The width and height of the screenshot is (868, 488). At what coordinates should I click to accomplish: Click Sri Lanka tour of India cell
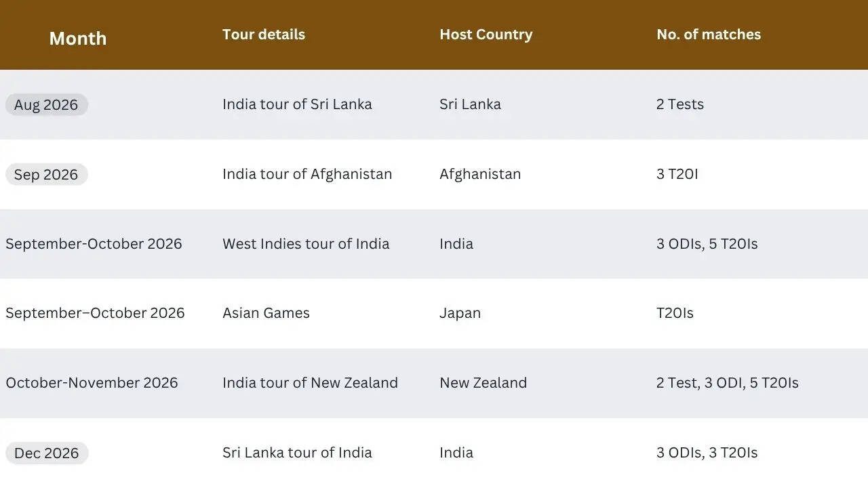click(x=297, y=452)
